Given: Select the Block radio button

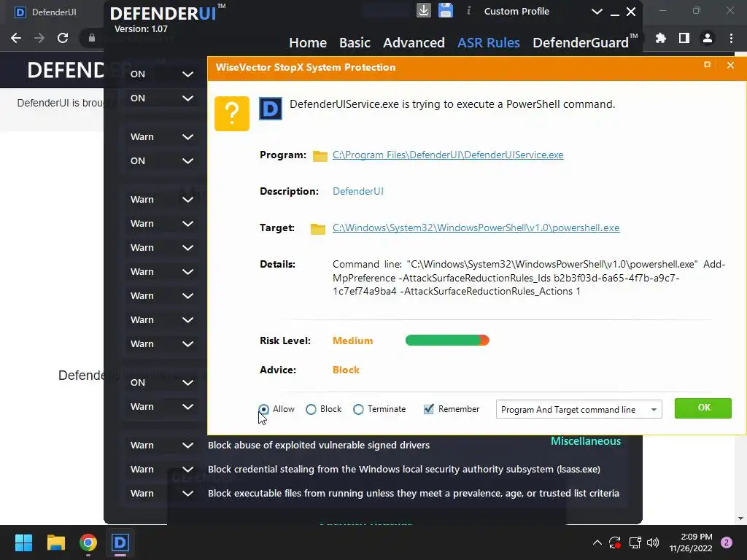Looking at the screenshot, I should (311, 410).
